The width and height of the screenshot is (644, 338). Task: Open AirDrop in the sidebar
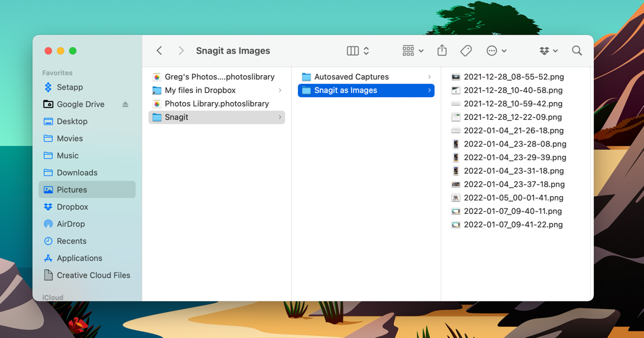(x=87, y=224)
